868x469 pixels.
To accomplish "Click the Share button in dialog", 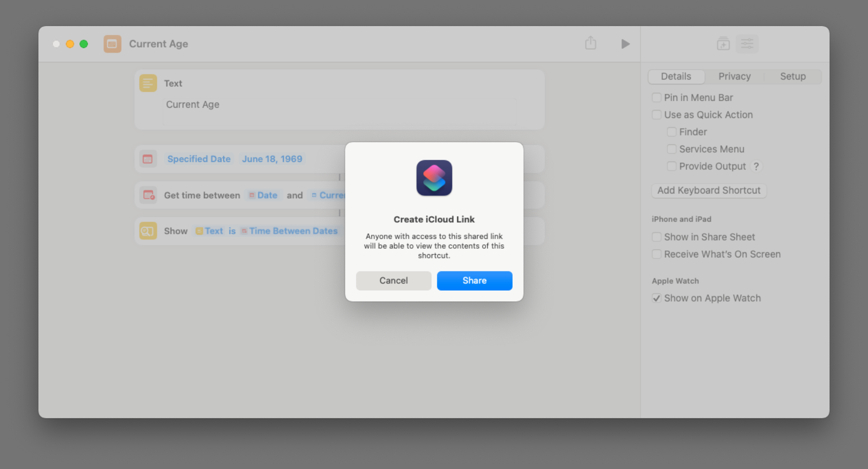I will pos(474,280).
